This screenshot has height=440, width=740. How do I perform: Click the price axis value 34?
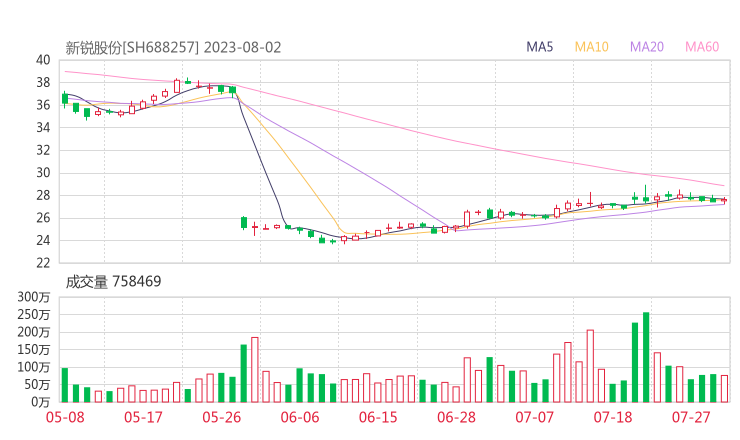(x=43, y=127)
